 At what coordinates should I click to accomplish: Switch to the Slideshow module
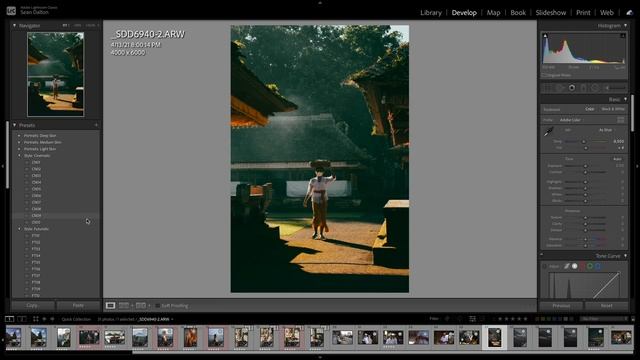tap(551, 13)
